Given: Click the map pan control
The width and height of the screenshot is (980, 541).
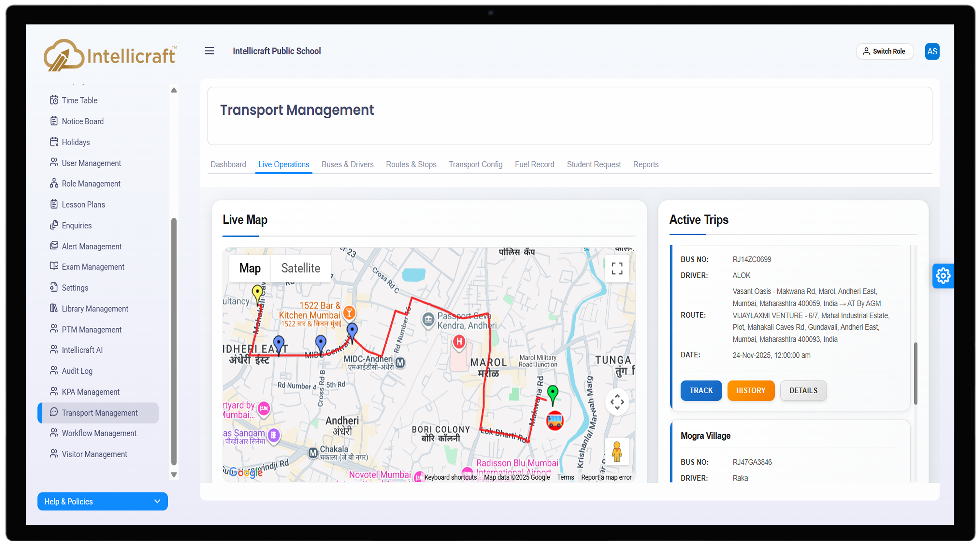Looking at the screenshot, I should click(617, 402).
